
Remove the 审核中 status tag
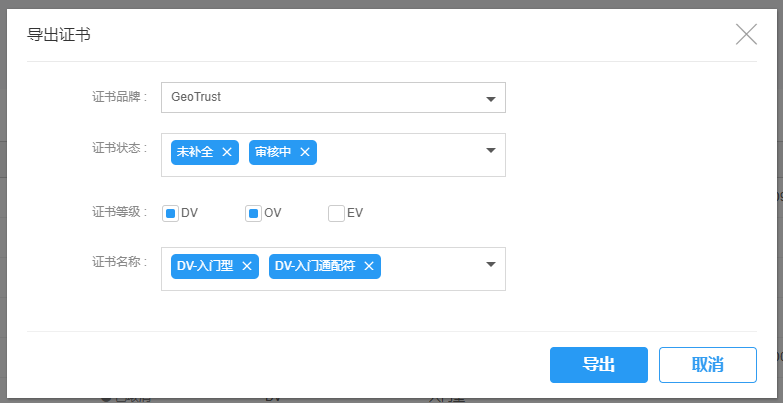[305, 152]
